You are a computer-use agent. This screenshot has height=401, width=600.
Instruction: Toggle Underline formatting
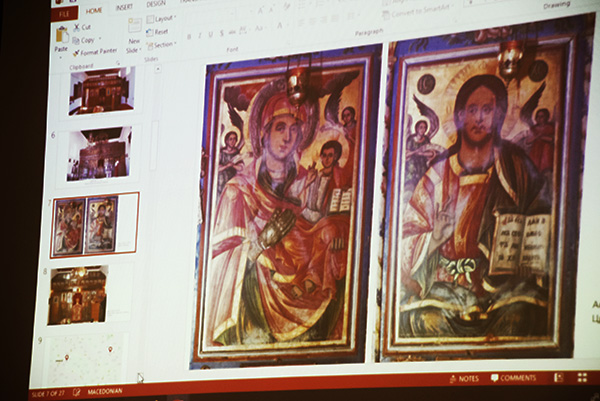(210, 34)
